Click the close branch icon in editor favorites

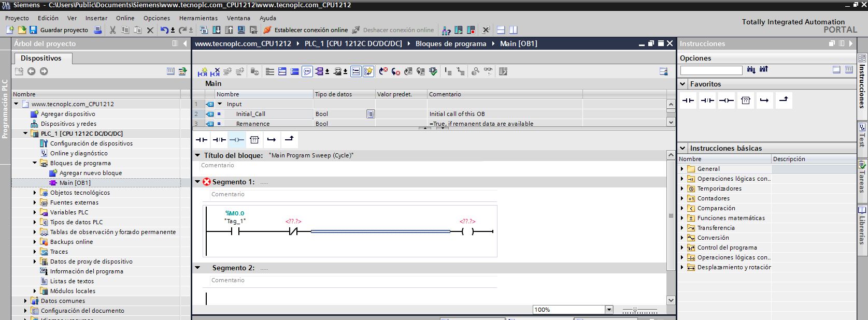[x=289, y=140]
